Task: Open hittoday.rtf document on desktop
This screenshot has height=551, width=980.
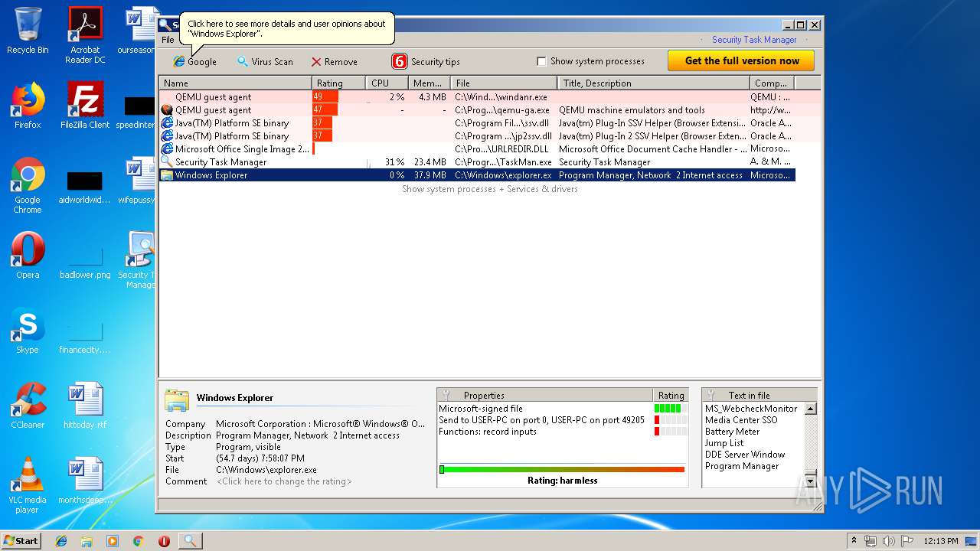Action: (x=85, y=406)
